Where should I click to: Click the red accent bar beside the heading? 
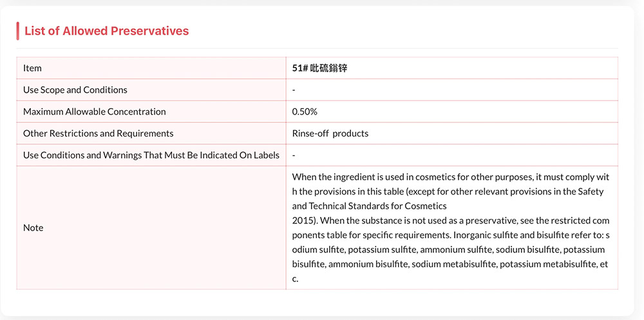click(x=18, y=31)
